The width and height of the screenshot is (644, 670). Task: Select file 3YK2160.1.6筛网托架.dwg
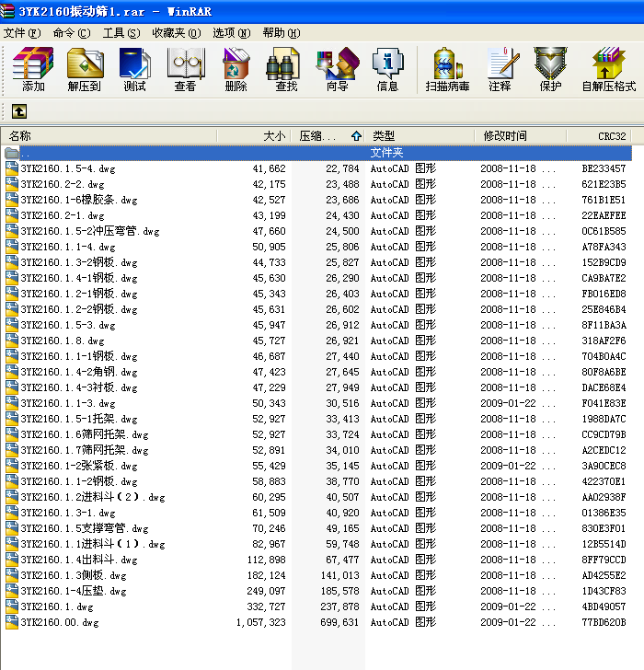(85, 434)
